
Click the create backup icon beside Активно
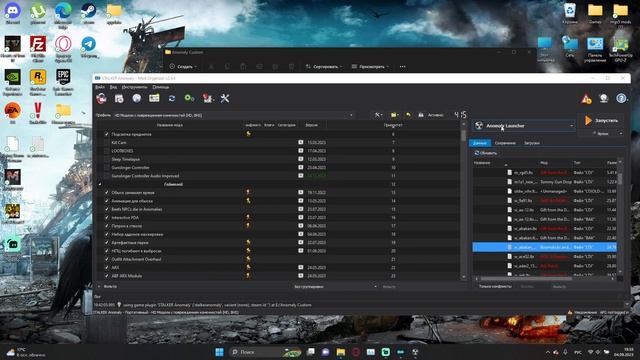click(421, 115)
